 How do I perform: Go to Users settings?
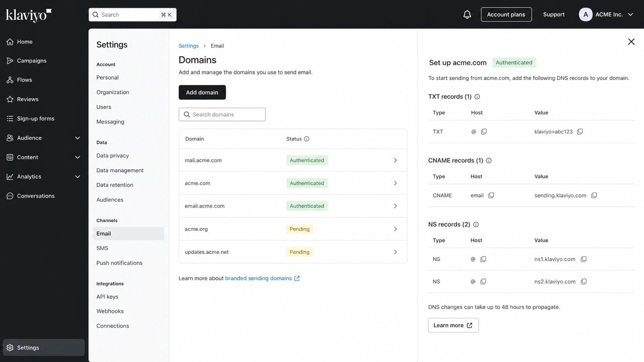tap(104, 107)
